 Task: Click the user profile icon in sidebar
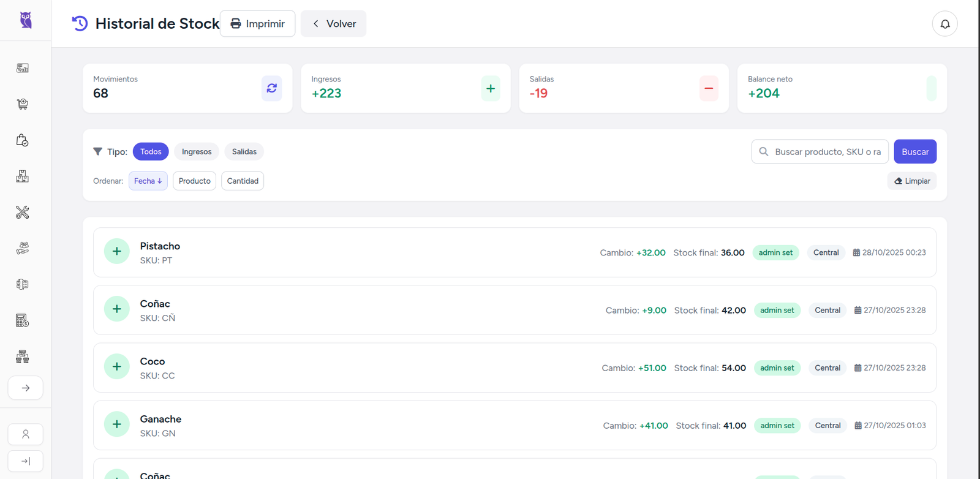[x=26, y=434]
